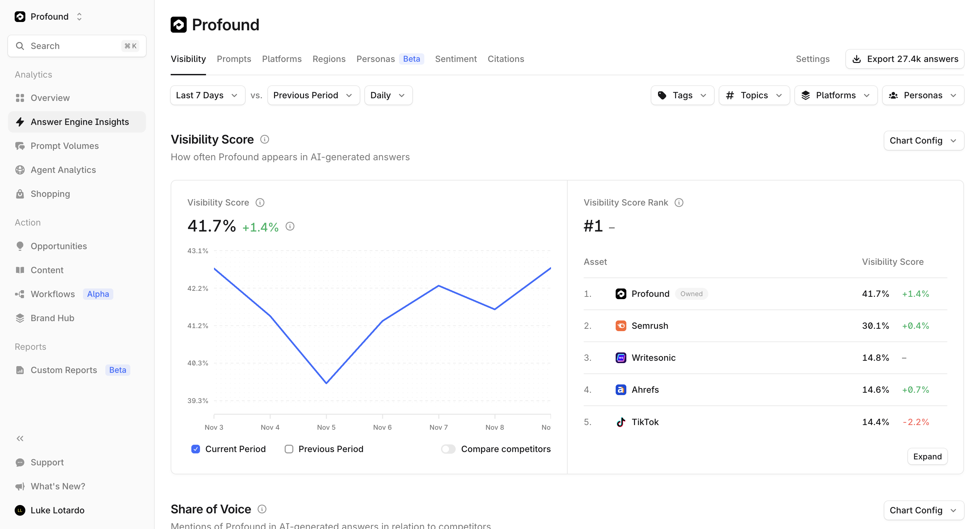Open the Tags filter dropdown
The height and width of the screenshot is (529, 980).
tap(682, 95)
